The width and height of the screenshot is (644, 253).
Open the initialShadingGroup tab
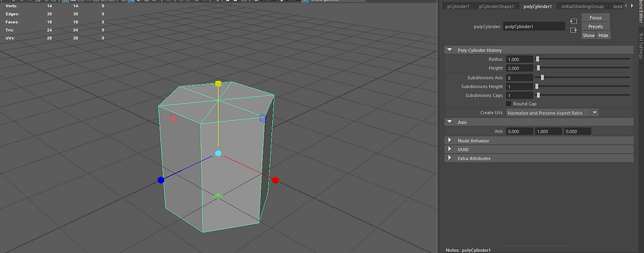point(582,6)
